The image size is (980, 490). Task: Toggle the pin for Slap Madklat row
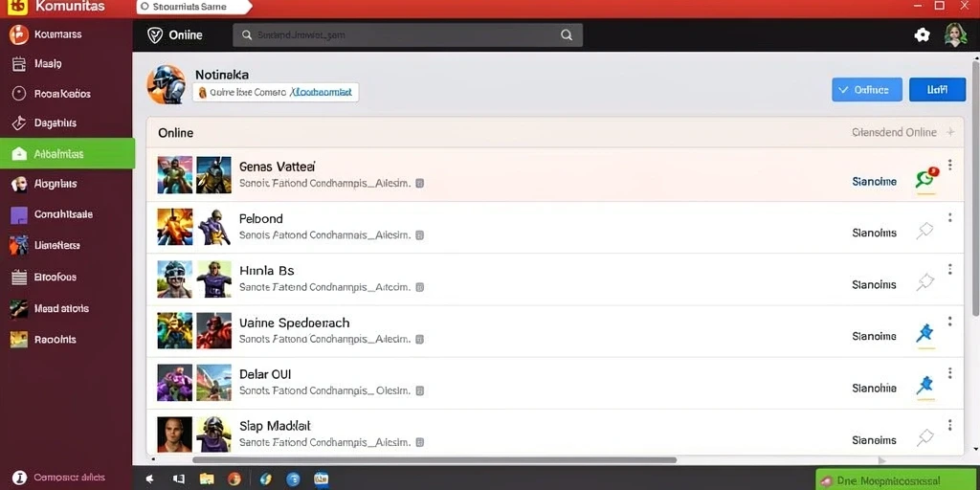925,438
